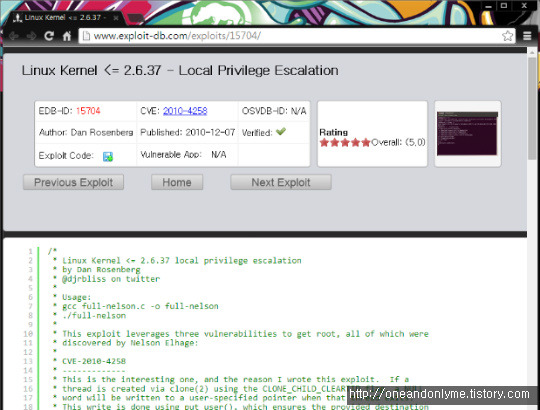This screenshot has width=540, height=410.
Task: Click code line '@djrbliss on twitter'
Action: click(111, 279)
